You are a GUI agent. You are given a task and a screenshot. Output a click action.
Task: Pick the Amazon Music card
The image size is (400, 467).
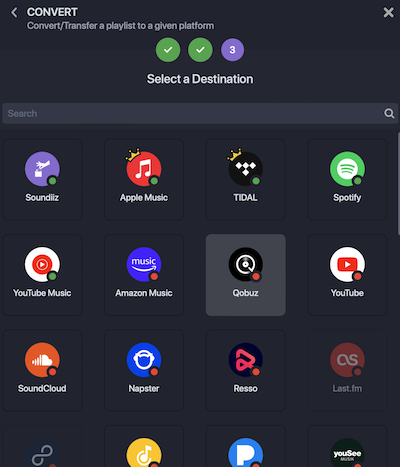(144, 275)
